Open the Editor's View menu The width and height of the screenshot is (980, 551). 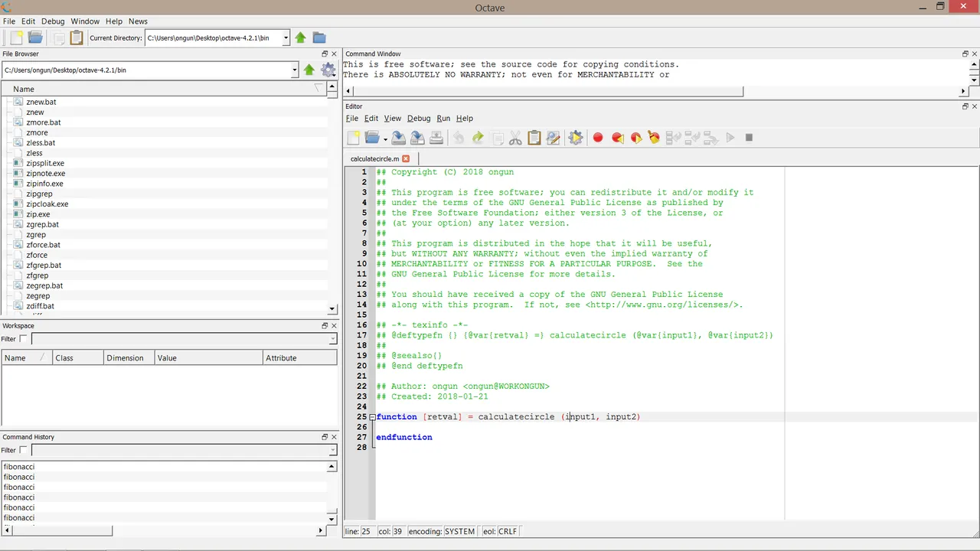point(393,119)
